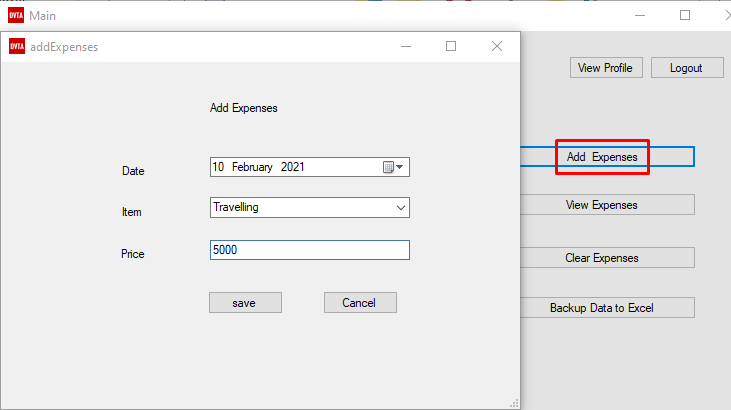Open View Profile
This screenshot has height=410, width=731.
click(606, 68)
